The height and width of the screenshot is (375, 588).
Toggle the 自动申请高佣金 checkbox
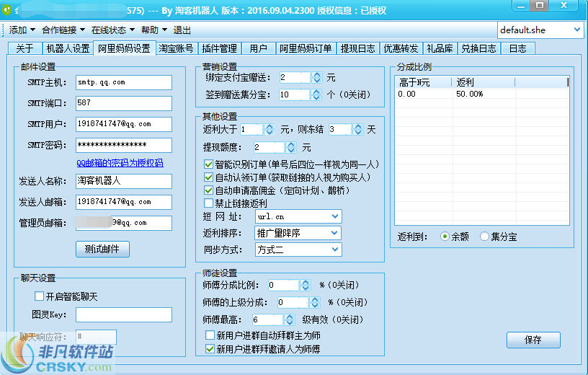coord(208,190)
